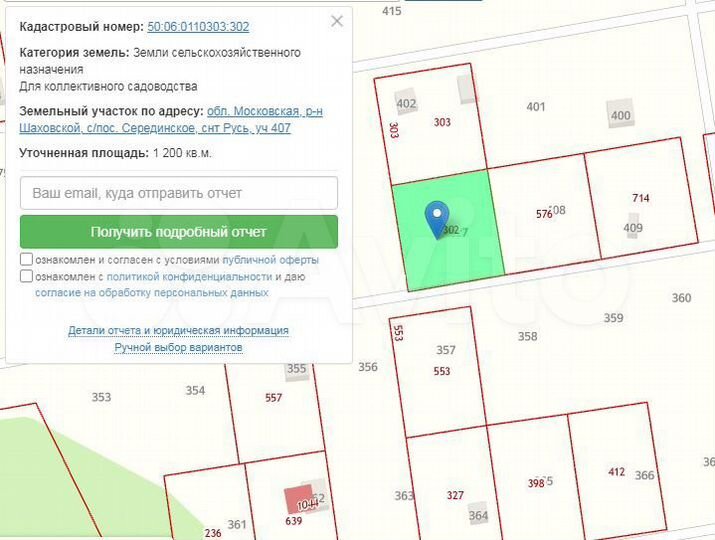Check the public offer agreement checkbox
This screenshot has width=715, height=540.
coord(26,259)
